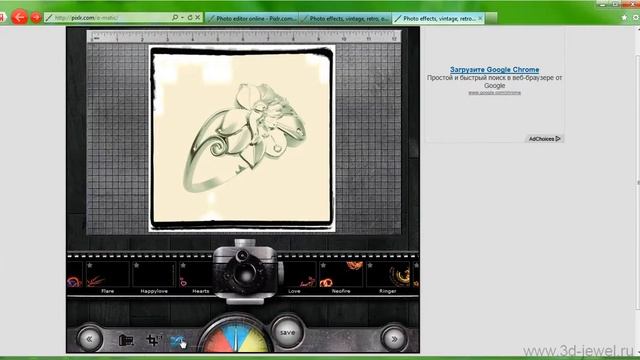This screenshot has width=640, height=360.
Task: Click the 'Neofire' label text
Action: [x=341, y=291]
